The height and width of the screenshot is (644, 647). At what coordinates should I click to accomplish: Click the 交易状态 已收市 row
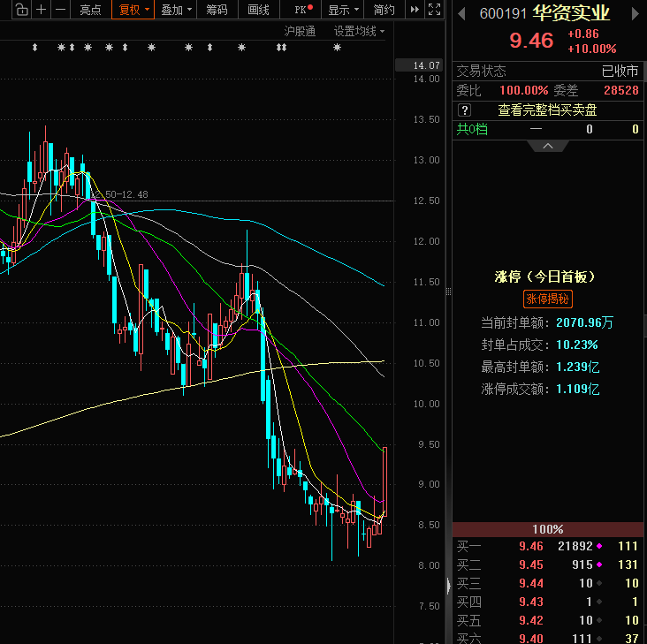click(x=547, y=72)
